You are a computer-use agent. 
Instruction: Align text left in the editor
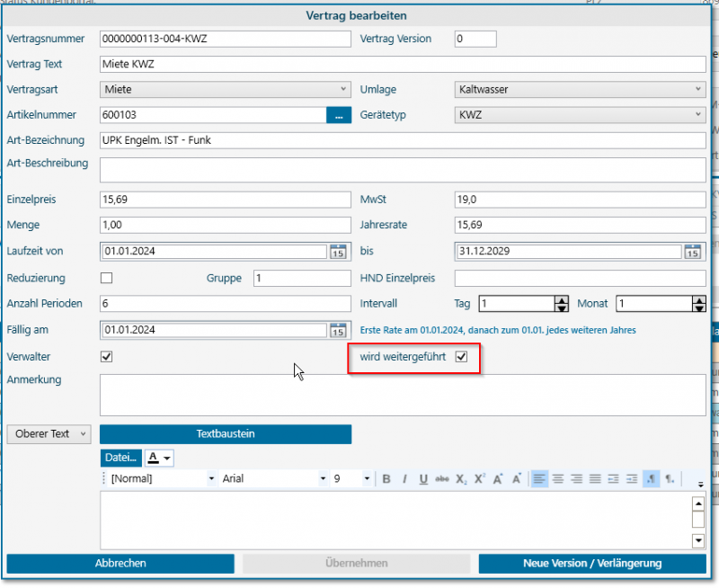540,479
